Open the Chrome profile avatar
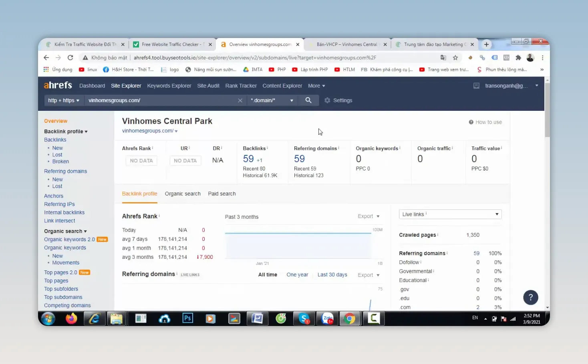 point(530,58)
